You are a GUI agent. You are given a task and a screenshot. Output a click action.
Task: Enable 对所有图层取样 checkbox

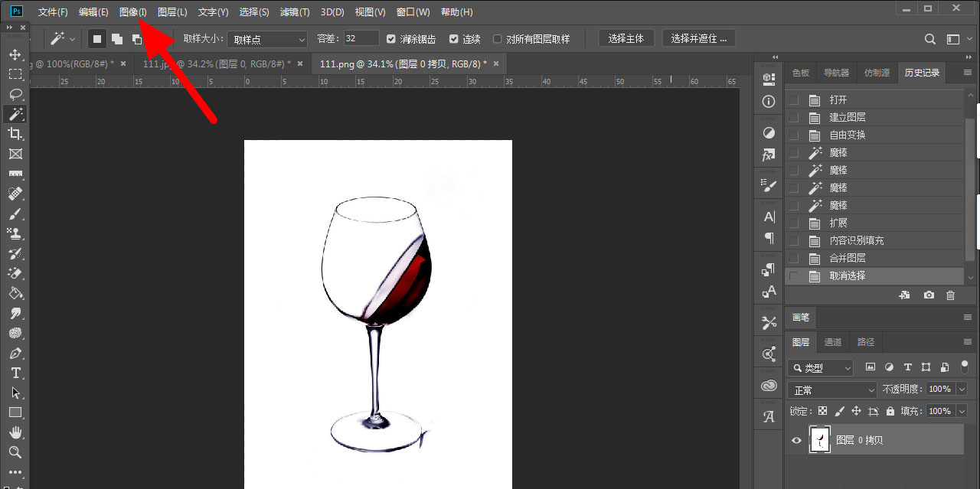tap(498, 38)
